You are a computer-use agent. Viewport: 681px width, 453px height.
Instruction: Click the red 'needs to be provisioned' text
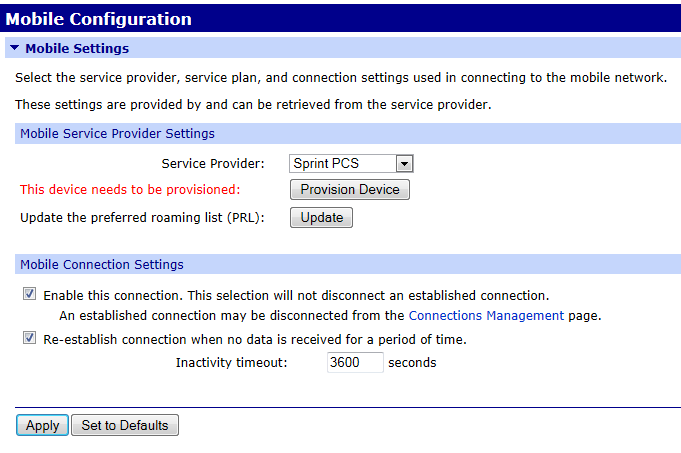(x=130, y=189)
